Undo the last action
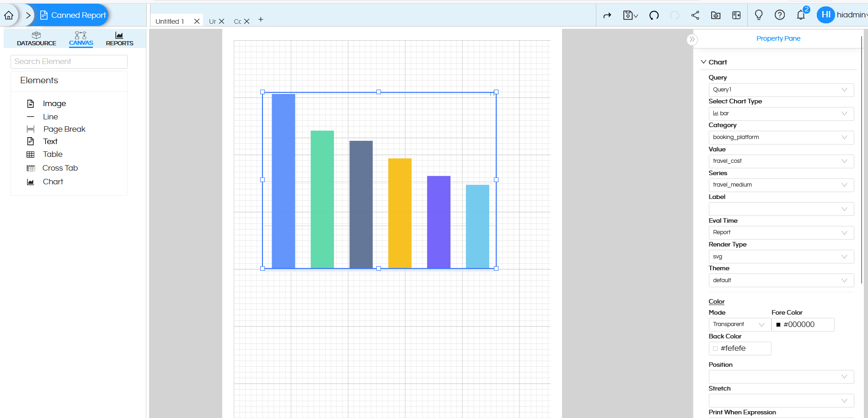Viewport: 868px width, 418px height. [654, 15]
